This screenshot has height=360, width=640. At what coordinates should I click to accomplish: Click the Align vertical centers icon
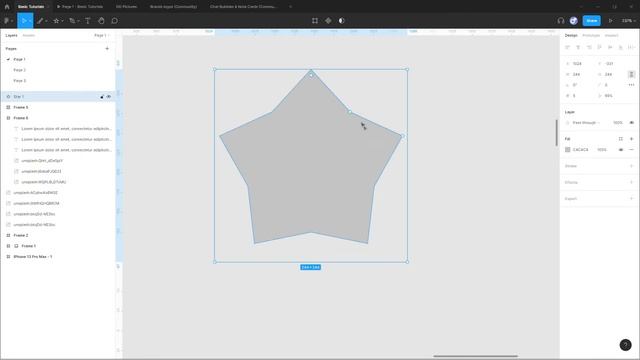point(610,47)
